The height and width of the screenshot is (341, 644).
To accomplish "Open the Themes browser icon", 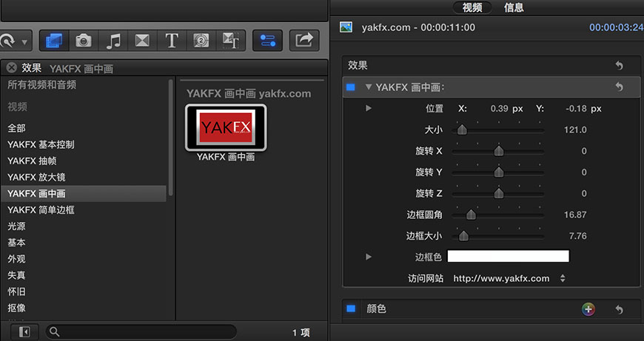I will [230, 41].
